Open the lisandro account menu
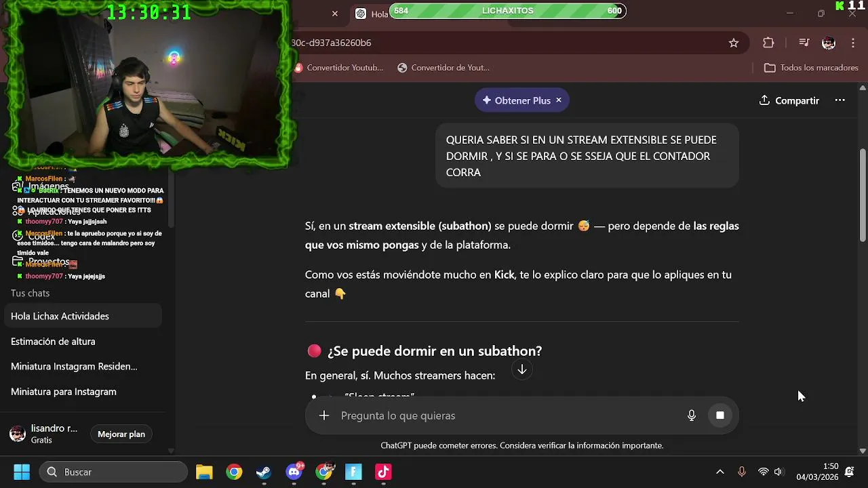 pos(43,434)
